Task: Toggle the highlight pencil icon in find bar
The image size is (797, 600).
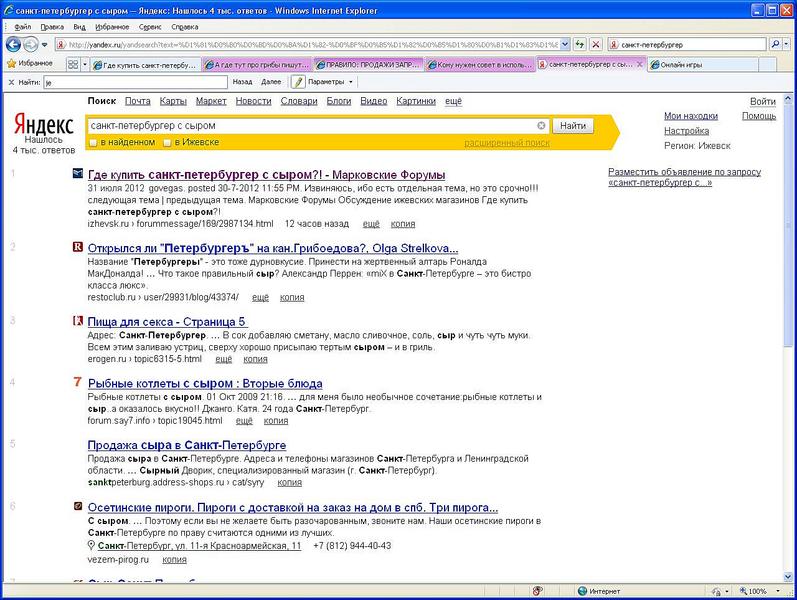Action: click(297, 82)
